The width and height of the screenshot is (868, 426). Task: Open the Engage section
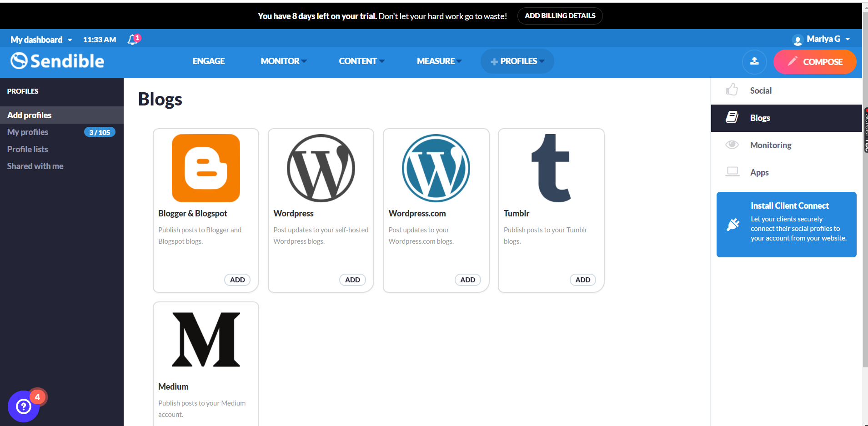pos(209,61)
